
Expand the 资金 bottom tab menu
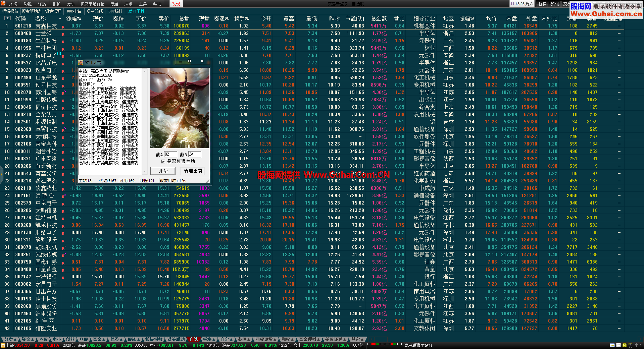pos(27,339)
